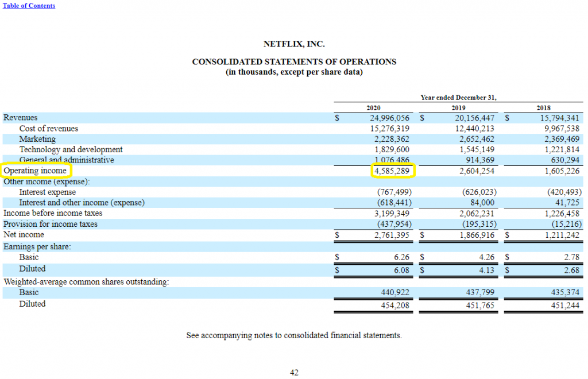Select the 'Net income' label
588x379 pixels.
pyautogui.click(x=24, y=235)
